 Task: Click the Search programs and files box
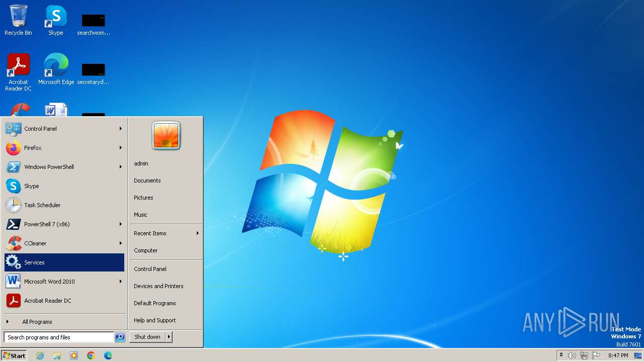click(59, 337)
